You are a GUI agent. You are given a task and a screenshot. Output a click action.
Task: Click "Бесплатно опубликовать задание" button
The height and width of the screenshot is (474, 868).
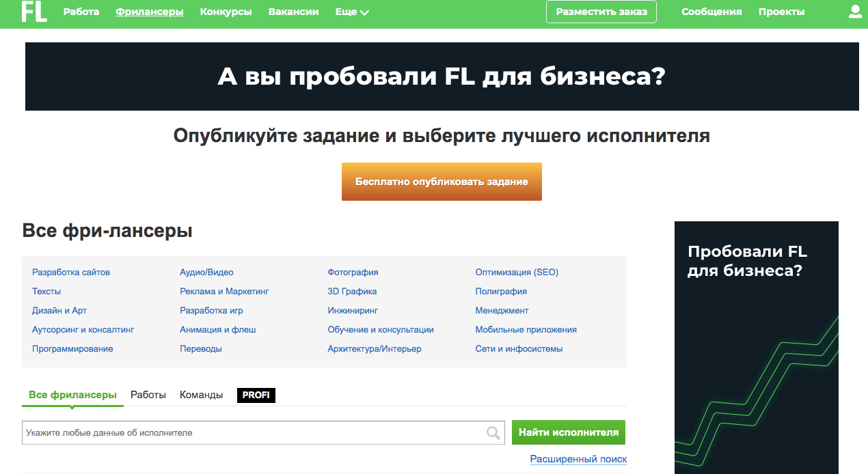pyautogui.click(x=442, y=182)
